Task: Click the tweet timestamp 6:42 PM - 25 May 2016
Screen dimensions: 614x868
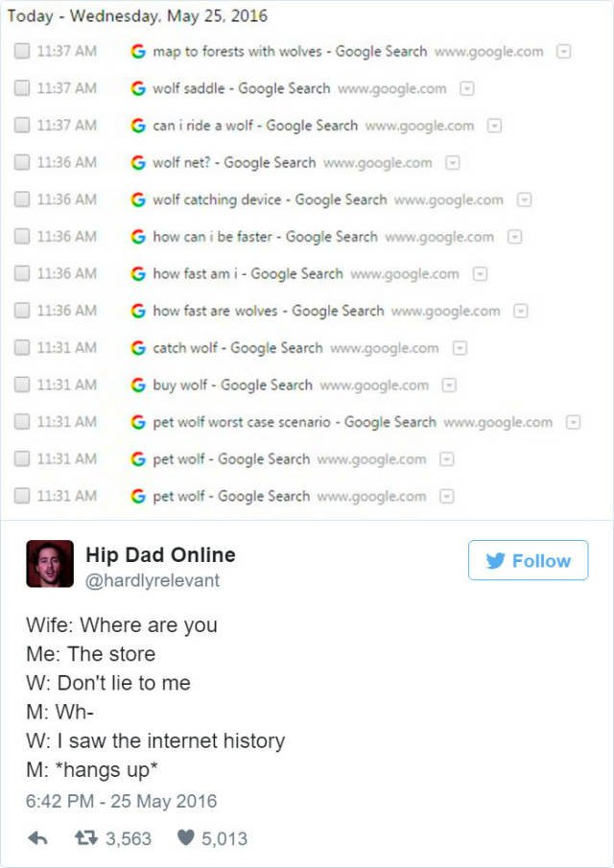Action: pos(121,801)
